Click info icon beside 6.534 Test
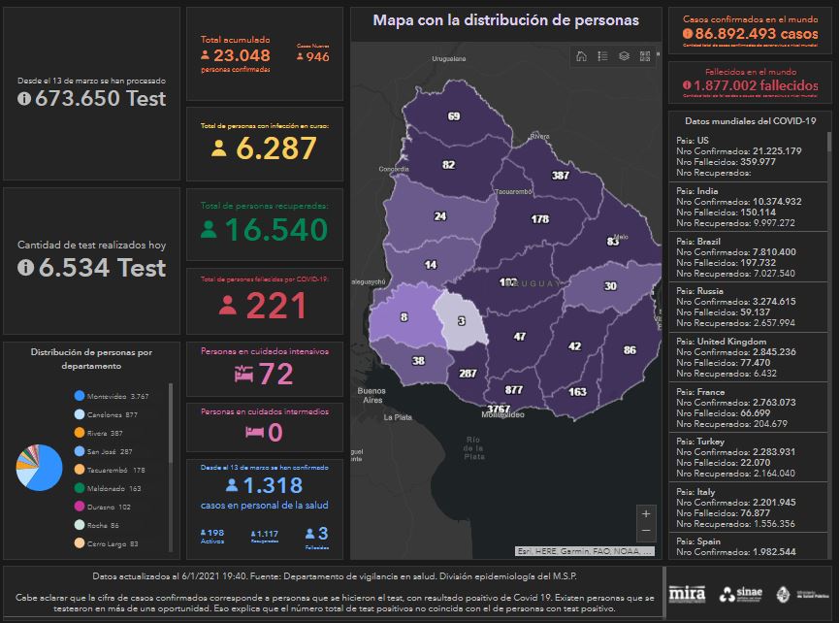This screenshot has height=623, width=840. coord(24,266)
